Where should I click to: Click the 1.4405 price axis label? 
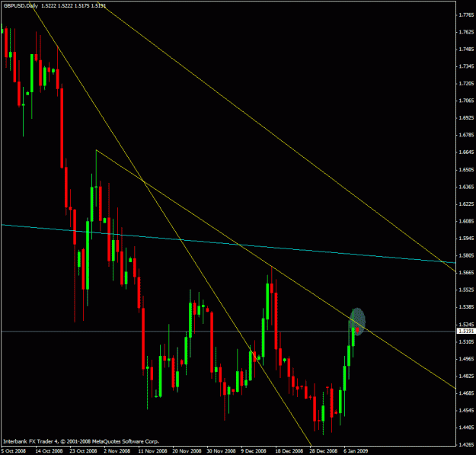click(466, 428)
